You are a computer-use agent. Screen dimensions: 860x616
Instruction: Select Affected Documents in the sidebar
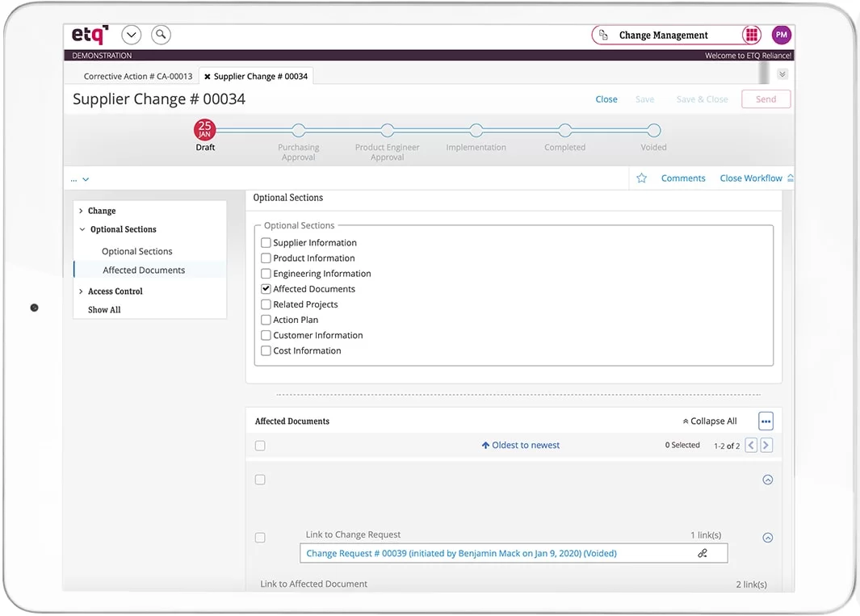point(144,270)
